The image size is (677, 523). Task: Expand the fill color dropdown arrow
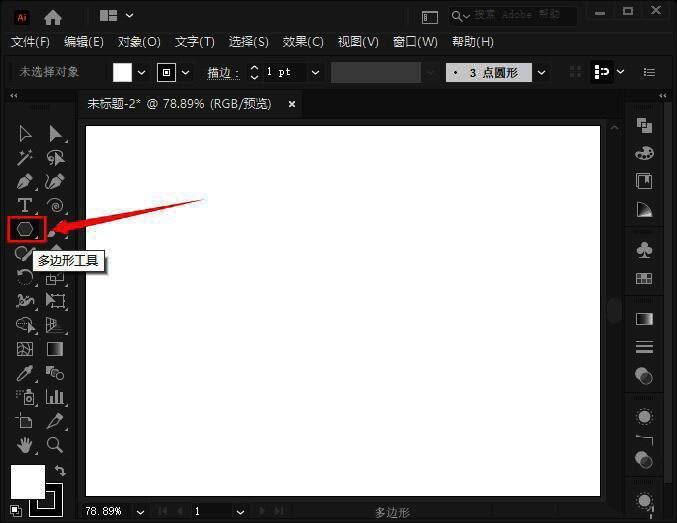pos(141,73)
